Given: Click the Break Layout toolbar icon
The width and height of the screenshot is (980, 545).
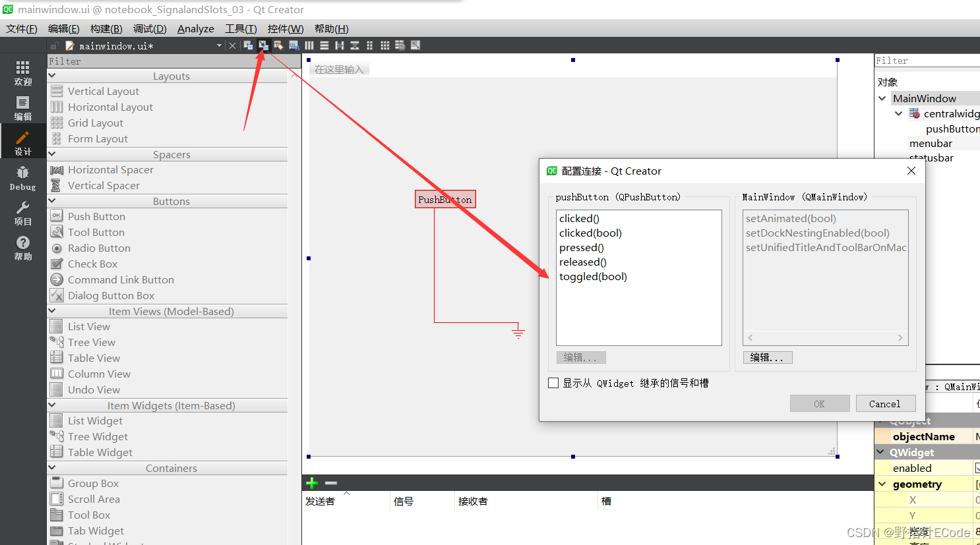Looking at the screenshot, I should pyautogui.click(x=400, y=45).
